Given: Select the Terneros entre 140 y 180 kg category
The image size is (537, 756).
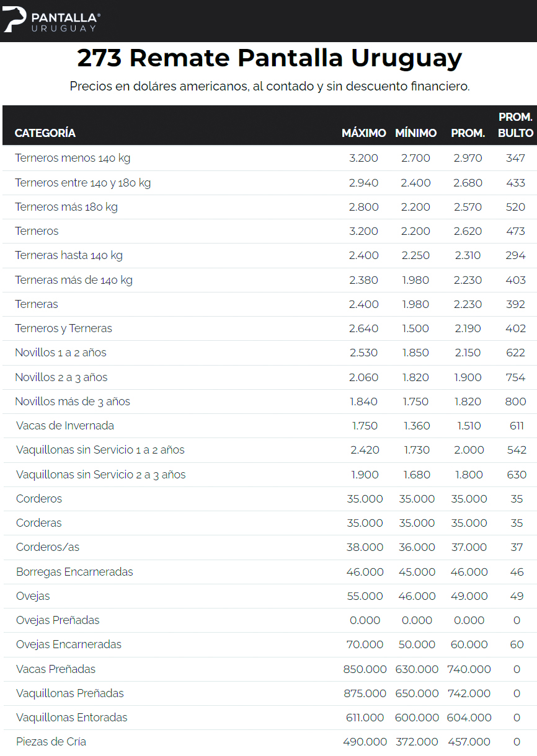Looking at the screenshot, I should point(82,183).
